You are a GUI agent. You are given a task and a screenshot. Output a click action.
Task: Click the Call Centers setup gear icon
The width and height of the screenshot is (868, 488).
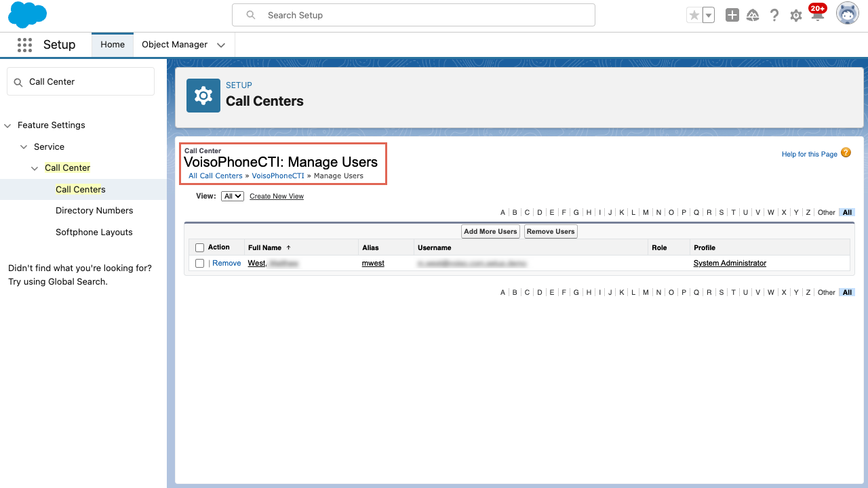click(x=203, y=96)
